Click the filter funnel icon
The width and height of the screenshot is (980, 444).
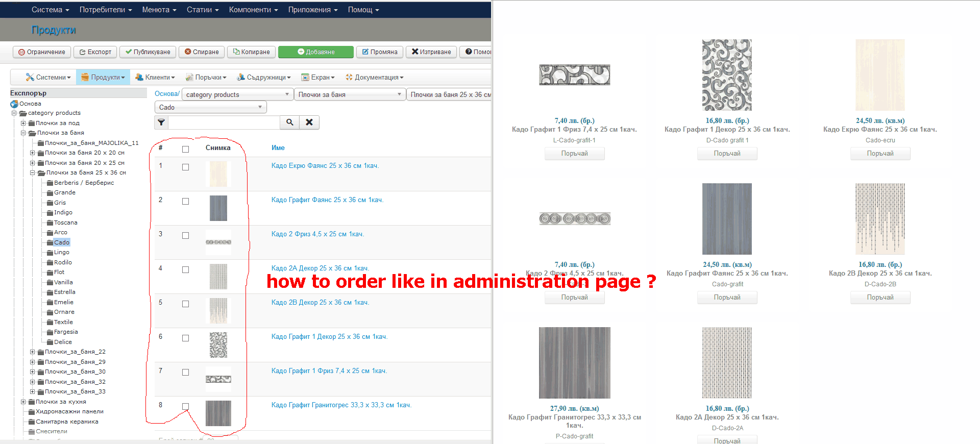161,122
